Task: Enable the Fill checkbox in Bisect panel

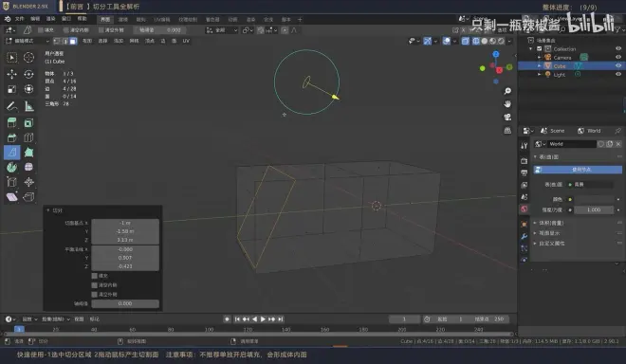Action: pos(95,276)
